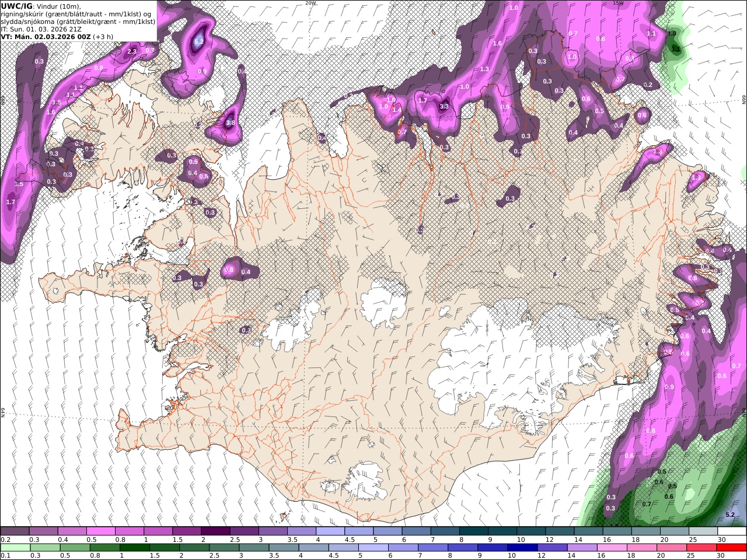
Task: Click the 'rigning/skúrir' legend description line
Action: click(x=76, y=13)
